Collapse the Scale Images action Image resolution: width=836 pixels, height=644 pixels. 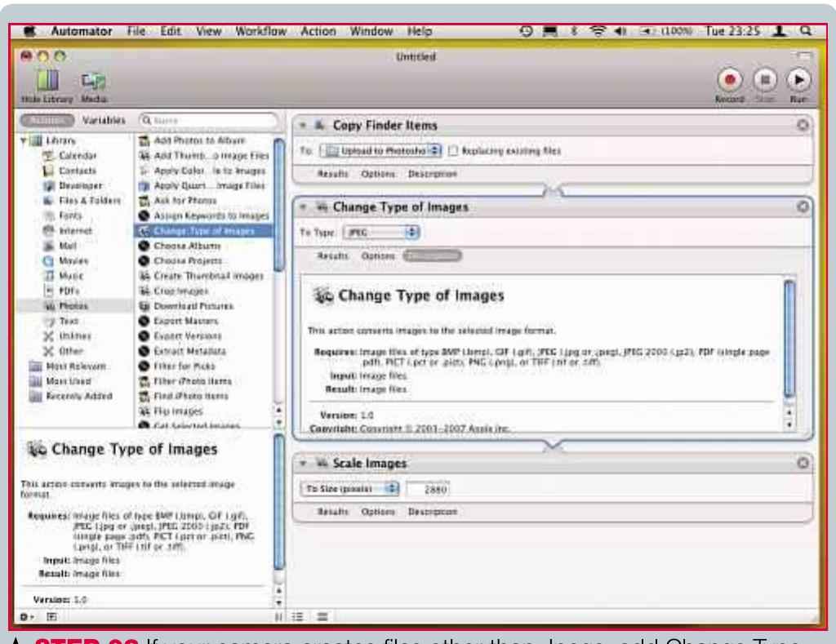pos(303,464)
